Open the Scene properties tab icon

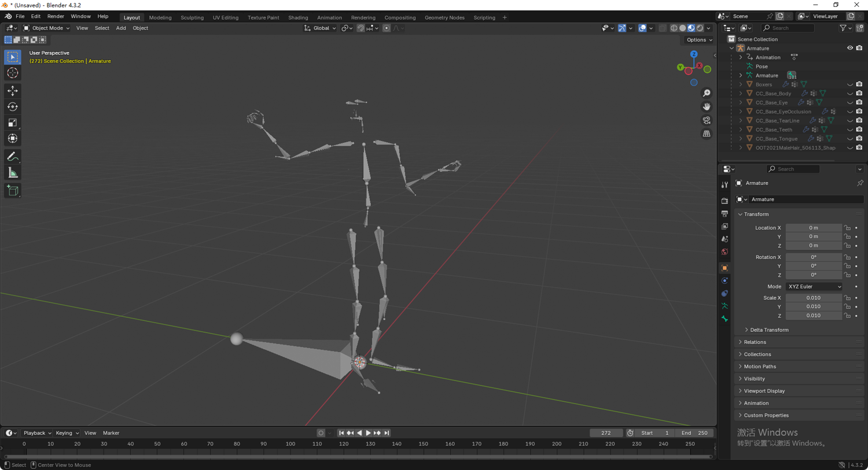click(724, 239)
